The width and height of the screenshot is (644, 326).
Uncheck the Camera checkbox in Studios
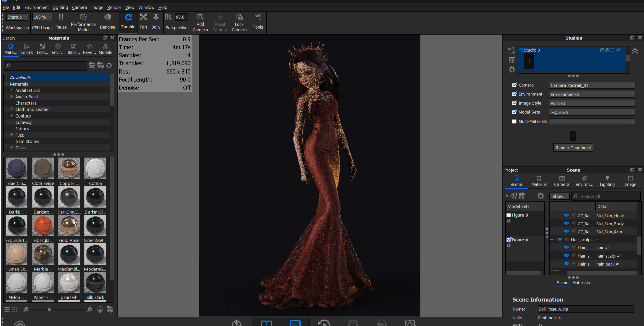pyautogui.click(x=514, y=85)
